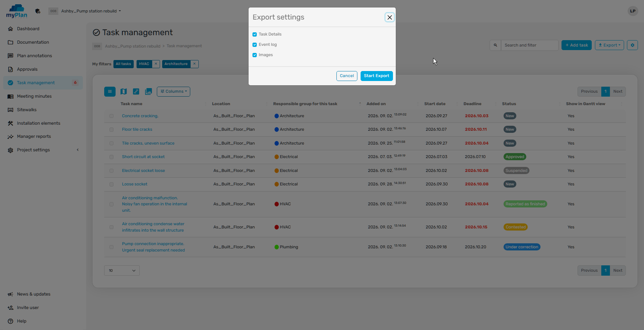Click News & updates megaphone icon
Image resolution: width=644 pixels, height=330 pixels.
click(x=10, y=294)
